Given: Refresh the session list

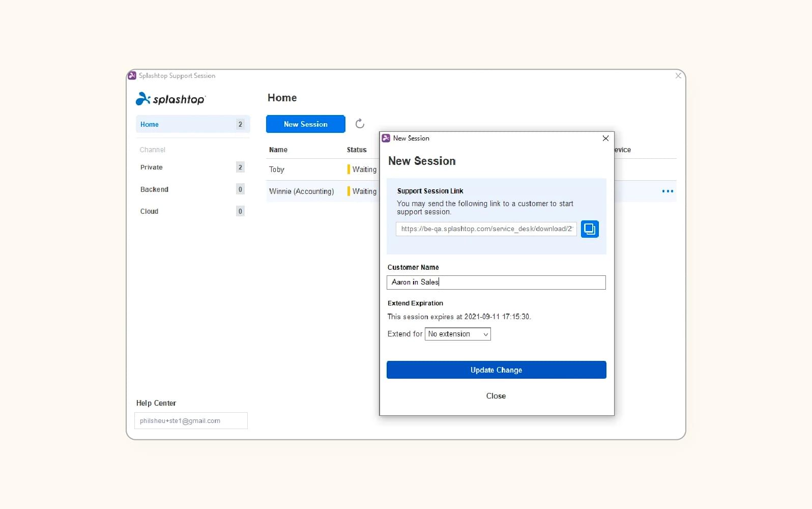Looking at the screenshot, I should tap(360, 124).
